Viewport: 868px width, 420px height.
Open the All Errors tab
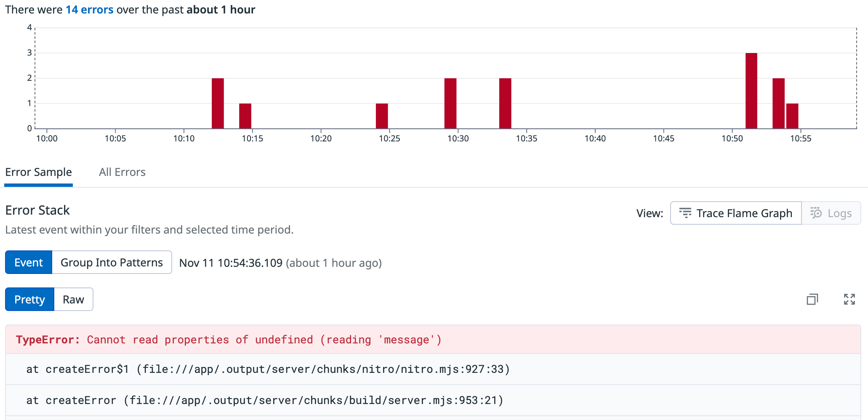[x=122, y=172]
